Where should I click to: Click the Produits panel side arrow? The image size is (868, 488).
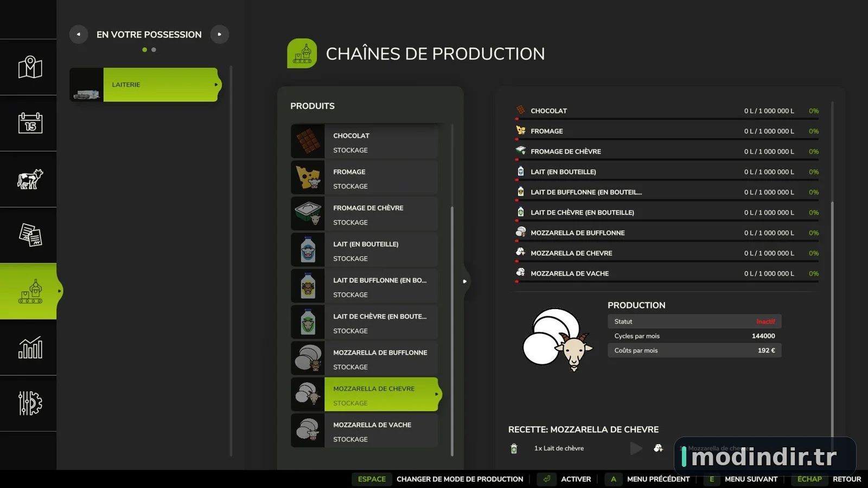coord(465,281)
